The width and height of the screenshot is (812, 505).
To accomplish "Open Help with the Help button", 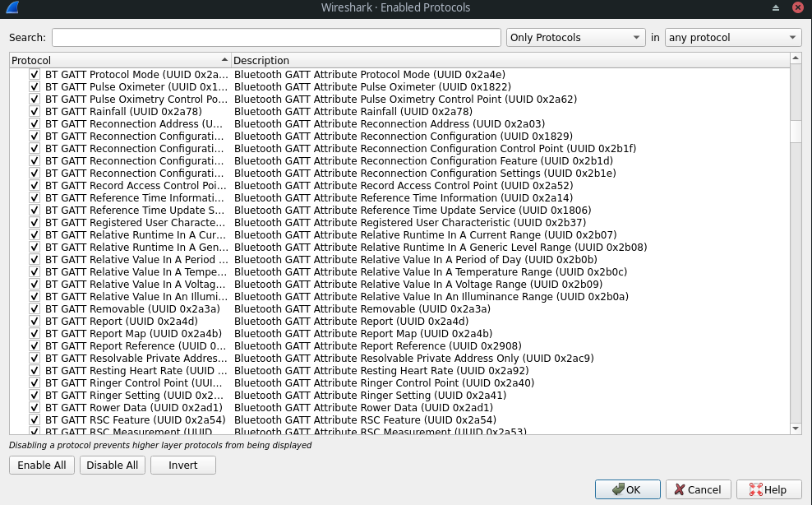I will [769, 489].
